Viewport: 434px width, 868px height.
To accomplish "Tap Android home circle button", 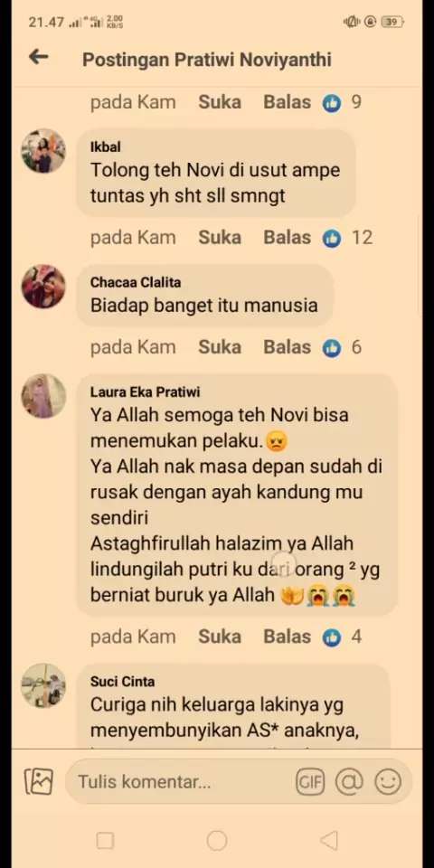I will (x=217, y=840).
